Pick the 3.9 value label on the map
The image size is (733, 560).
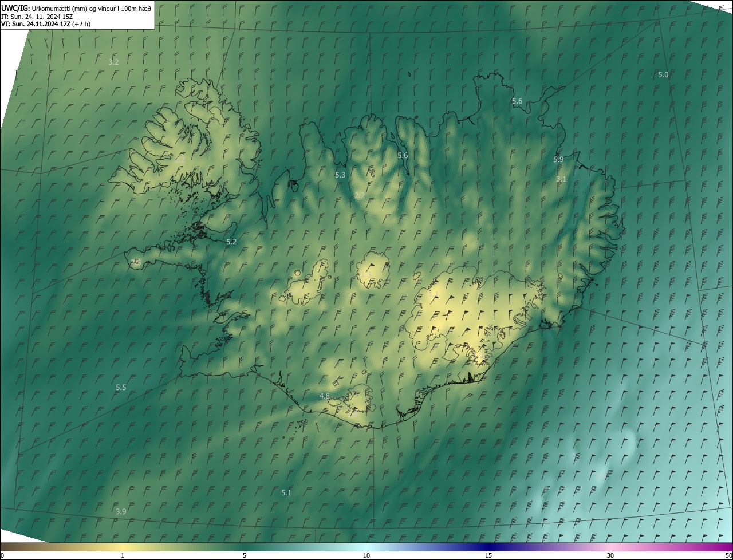click(x=121, y=512)
